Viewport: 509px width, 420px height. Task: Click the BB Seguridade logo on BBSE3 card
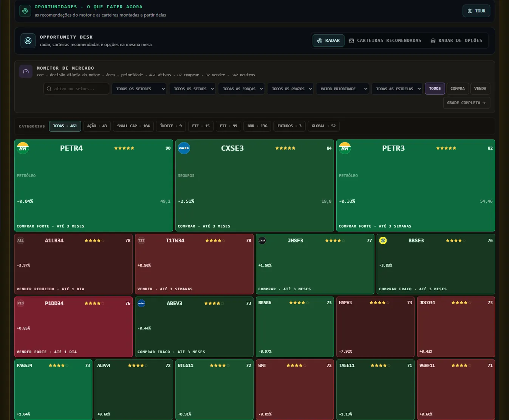point(383,240)
